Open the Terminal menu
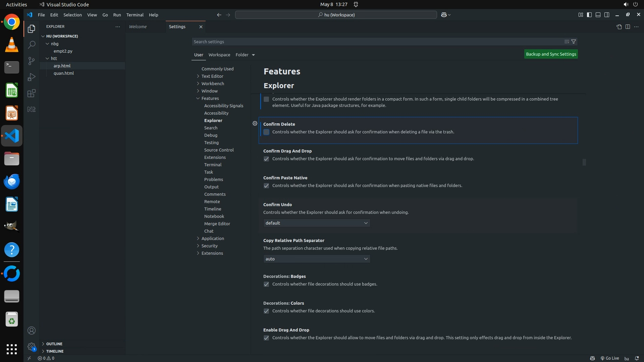Image resolution: width=644 pixels, height=362 pixels. [135, 15]
